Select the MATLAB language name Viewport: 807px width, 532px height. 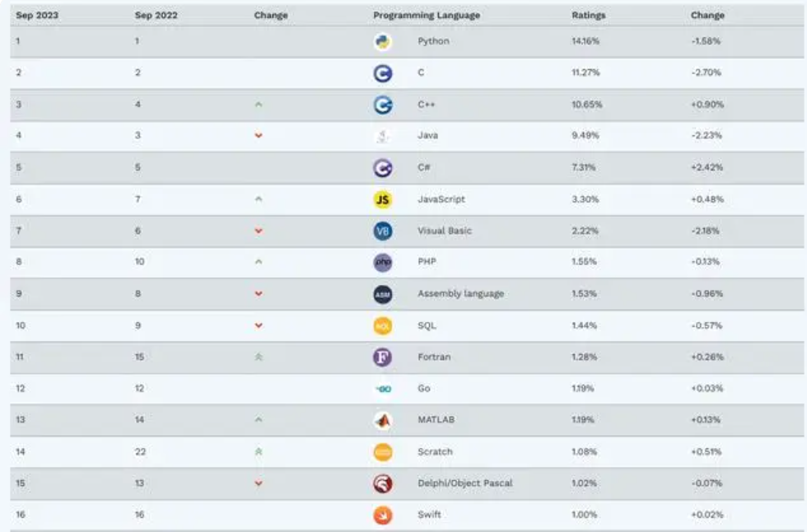[x=436, y=420]
